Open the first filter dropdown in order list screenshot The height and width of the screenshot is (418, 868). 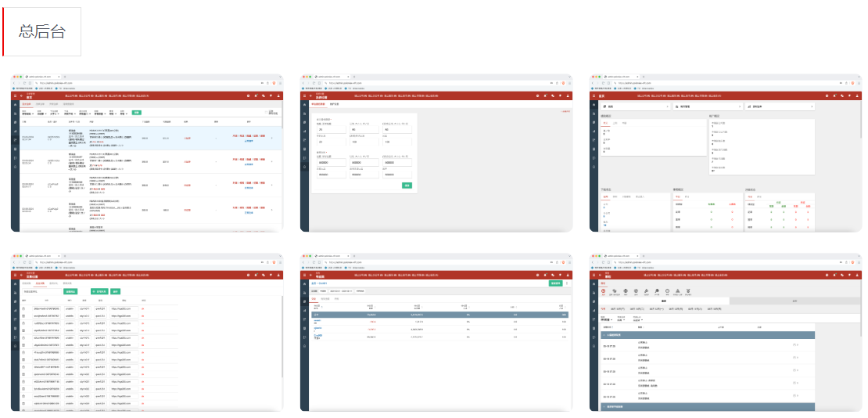[x=27, y=114]
